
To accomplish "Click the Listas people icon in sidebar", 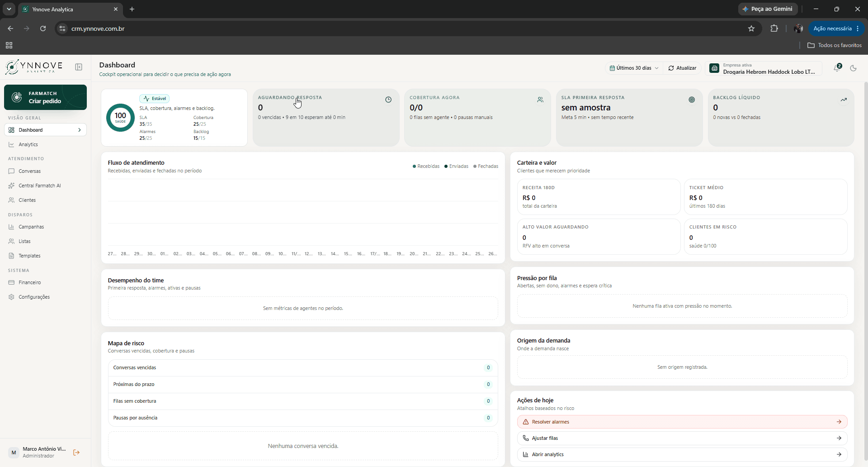I will point(11,241).
